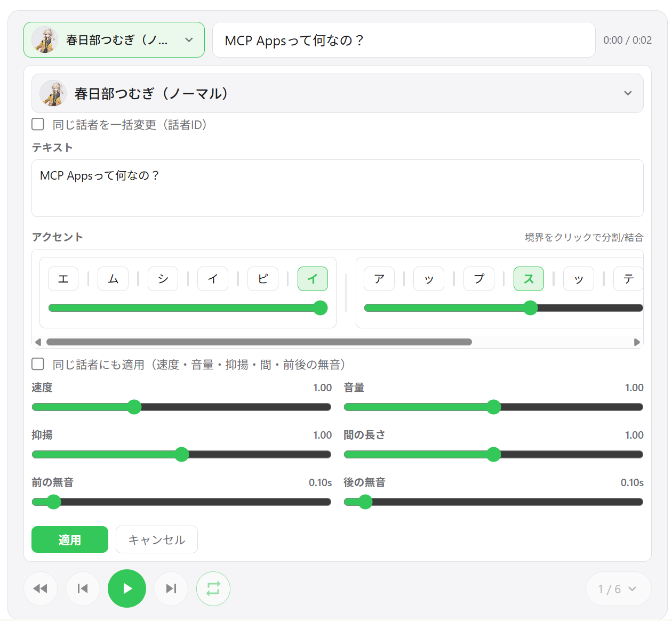672x621 pixels.
Task: Skip to previous track icon
Action: tap(83, 588)
